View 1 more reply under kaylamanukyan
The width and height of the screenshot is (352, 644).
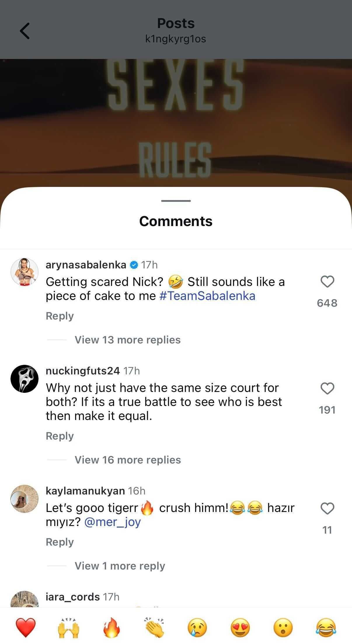120,566
